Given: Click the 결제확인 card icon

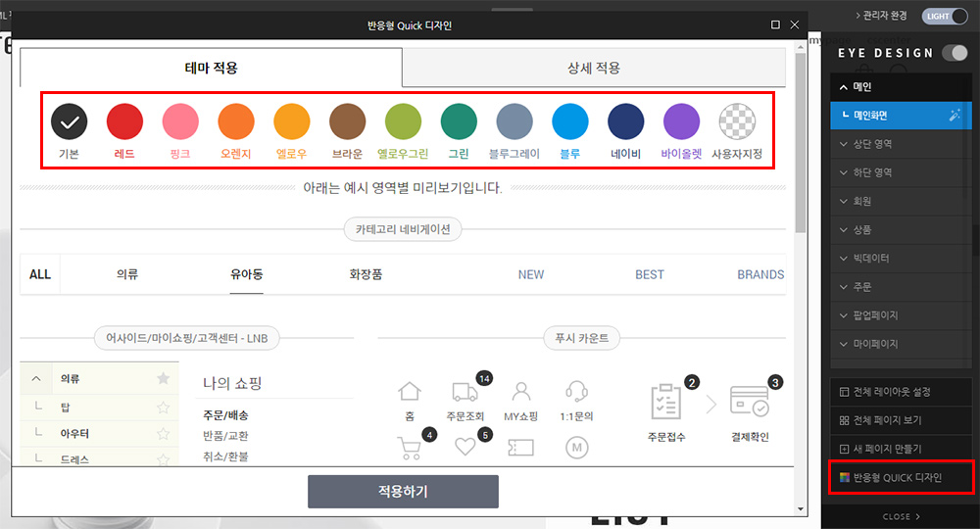Looking at the screenshot, I should 750,401.
